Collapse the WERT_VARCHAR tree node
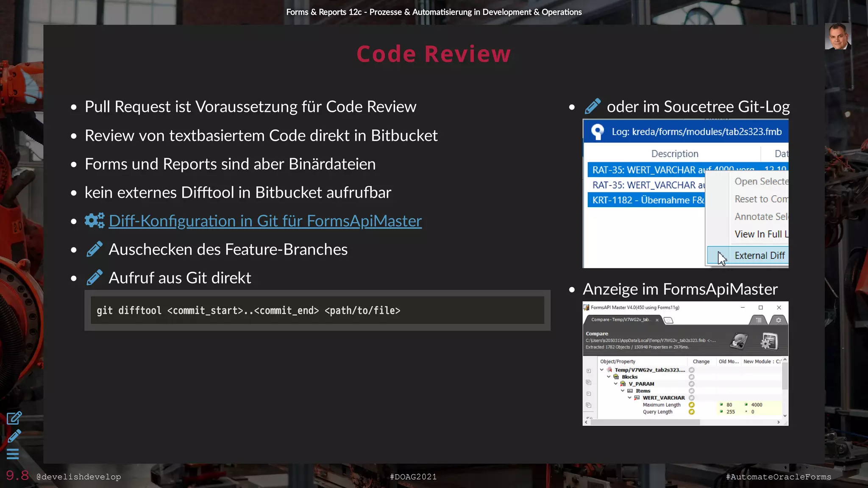The height and width of the screenshot is (488, 868). (x=629, y=398)
